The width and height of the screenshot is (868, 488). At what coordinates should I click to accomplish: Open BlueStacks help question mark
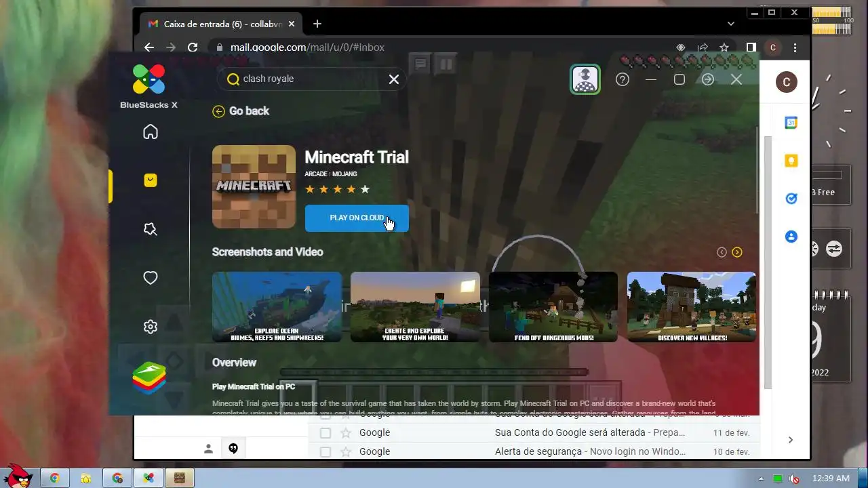[623, 79]
